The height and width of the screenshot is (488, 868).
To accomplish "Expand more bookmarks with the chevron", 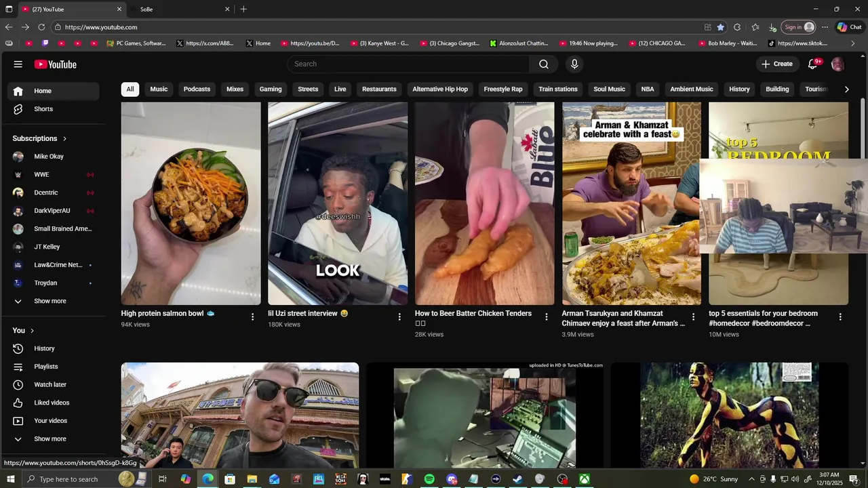I will [x=853, y=43].
